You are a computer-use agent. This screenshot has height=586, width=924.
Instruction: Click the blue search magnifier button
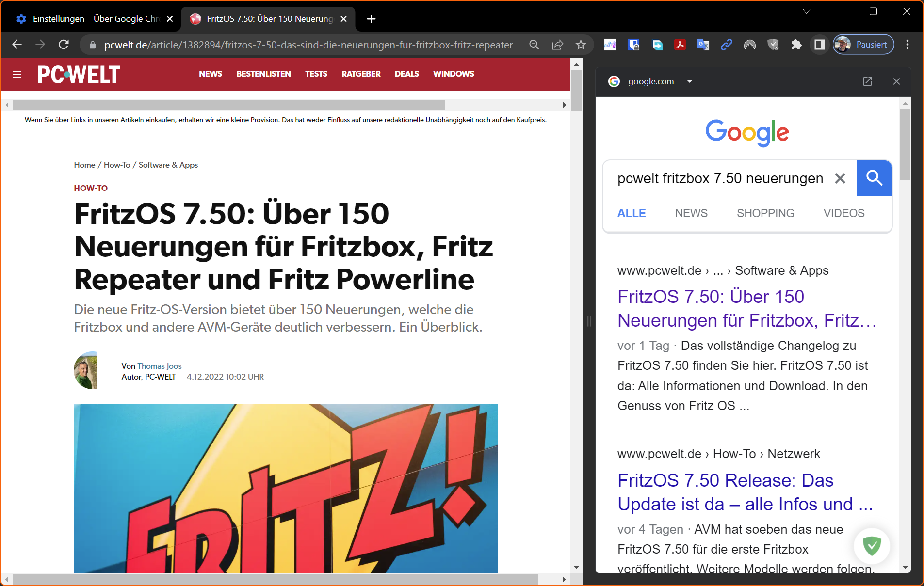pyautogui.click(x=874, y=178)
